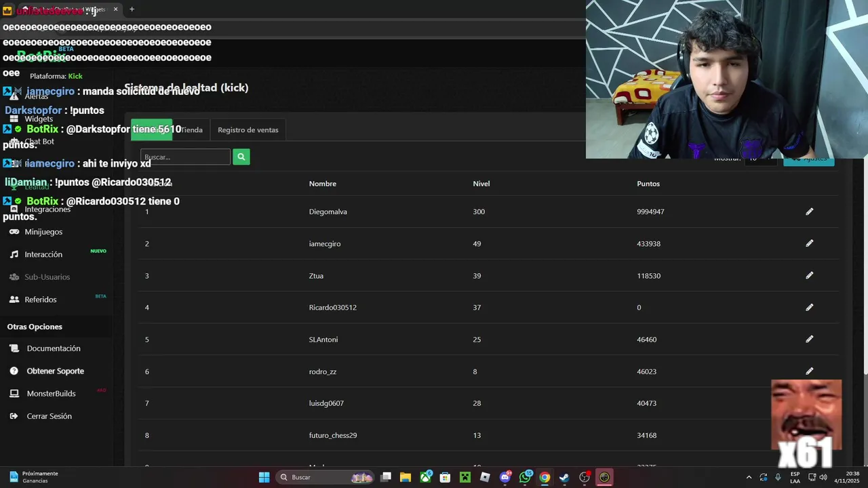Open Minecraft from the taskbar
Screen dimensions: 868x488
tap(465, 477)
